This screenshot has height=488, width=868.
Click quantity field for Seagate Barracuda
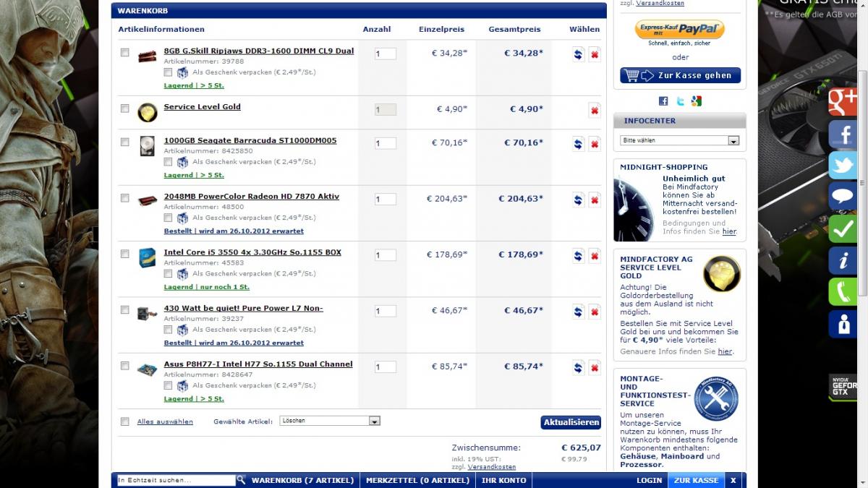click(385, 143)
